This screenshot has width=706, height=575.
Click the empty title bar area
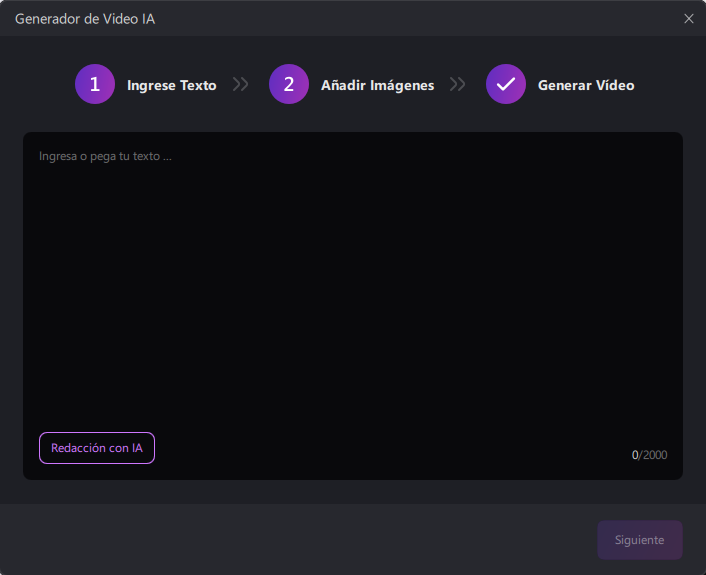tap(400, 18)
